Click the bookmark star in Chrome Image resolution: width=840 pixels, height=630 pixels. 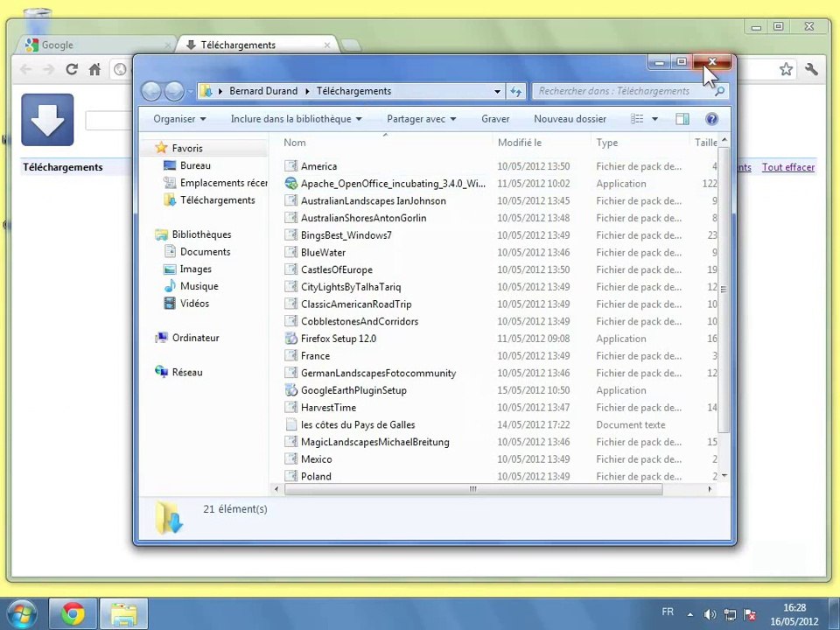[786, 69]
